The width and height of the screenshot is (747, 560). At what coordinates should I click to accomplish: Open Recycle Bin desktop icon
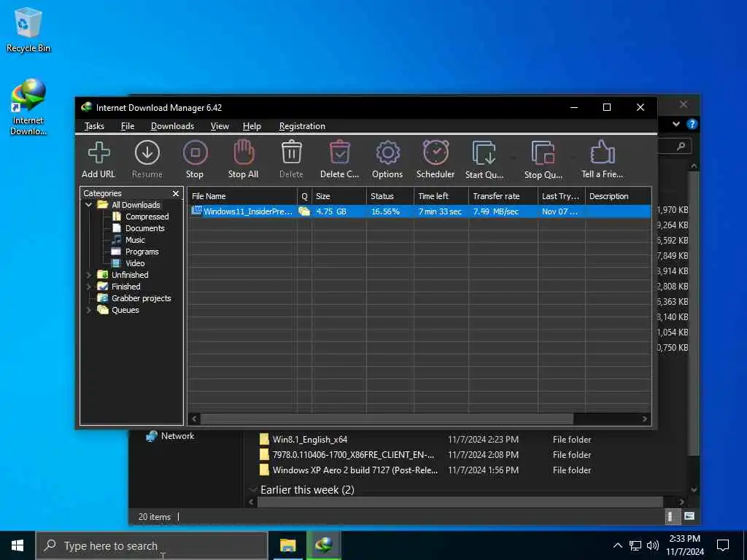point(28,29)
